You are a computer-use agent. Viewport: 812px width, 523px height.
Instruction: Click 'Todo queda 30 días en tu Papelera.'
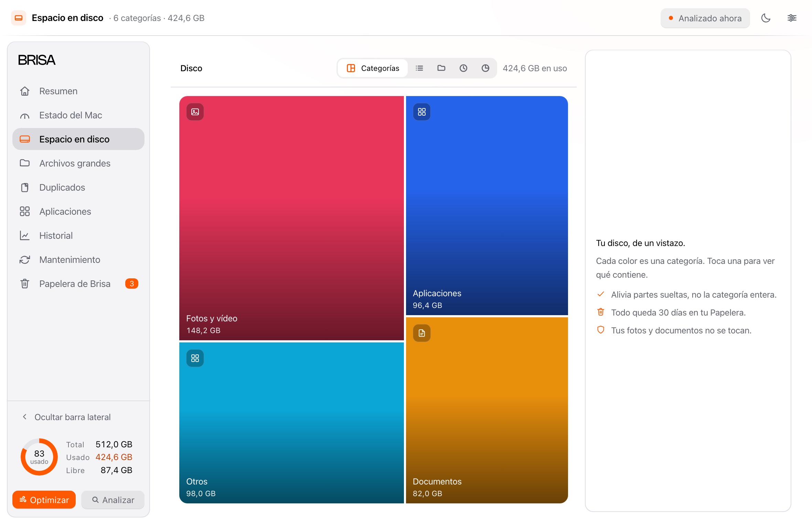[679, 313]
